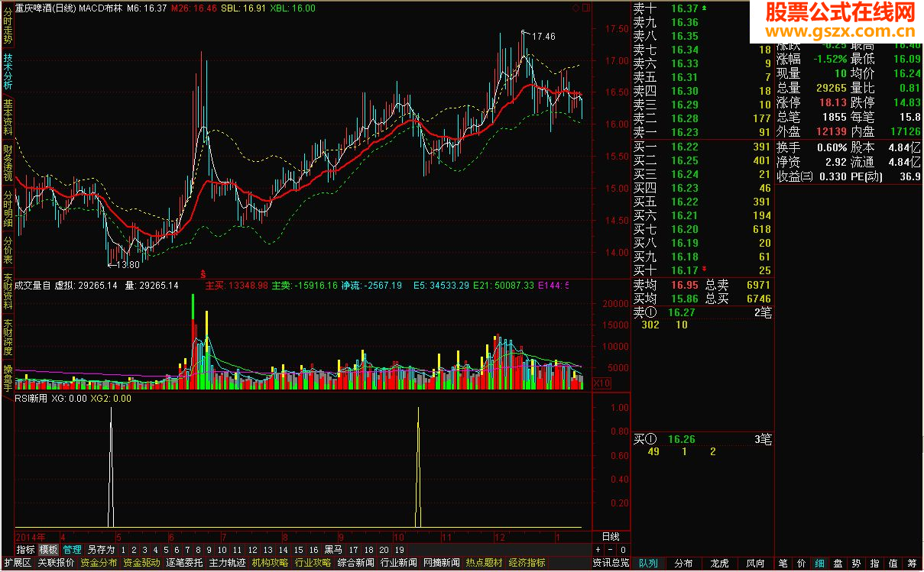
Task: Open the 热点题材 tab
Action: (x=484, y=563)
